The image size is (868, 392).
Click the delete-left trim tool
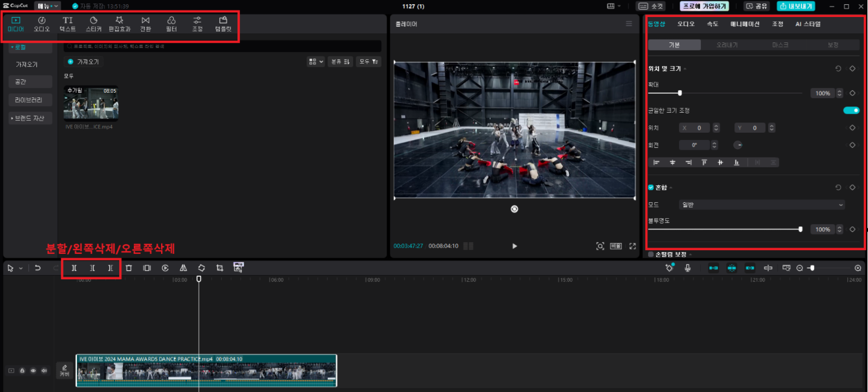[92, 267]
